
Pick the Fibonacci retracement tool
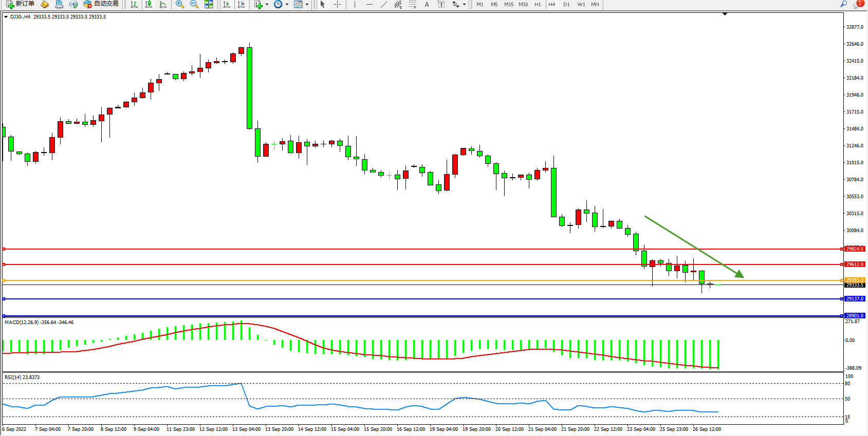pos(412,4)
